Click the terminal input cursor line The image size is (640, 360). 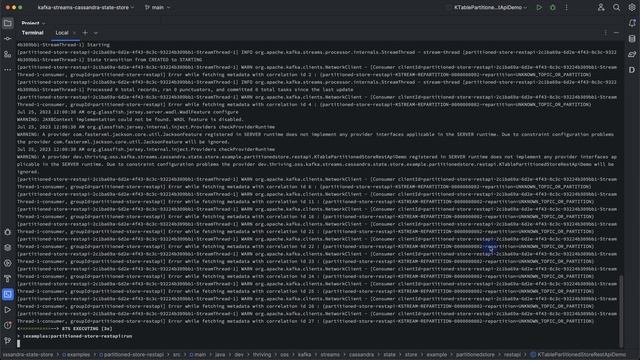18,344
